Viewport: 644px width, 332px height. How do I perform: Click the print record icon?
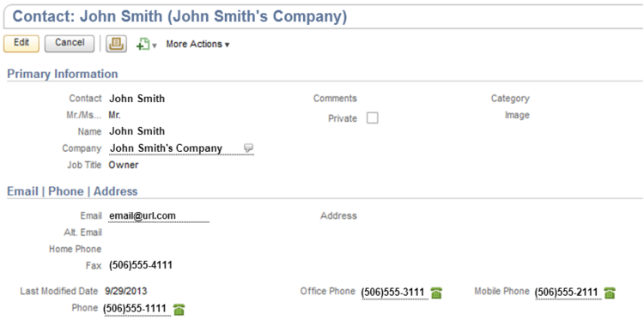(116, 44)
